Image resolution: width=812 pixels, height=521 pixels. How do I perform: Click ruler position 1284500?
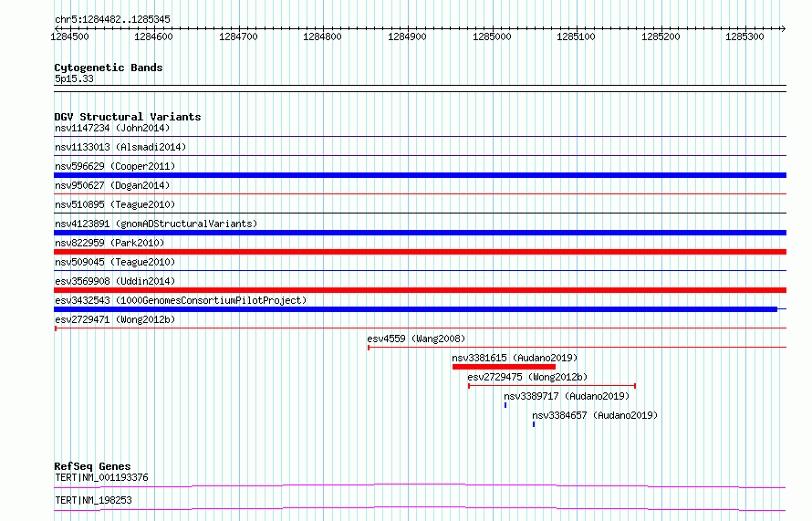(x=69, y=36)
